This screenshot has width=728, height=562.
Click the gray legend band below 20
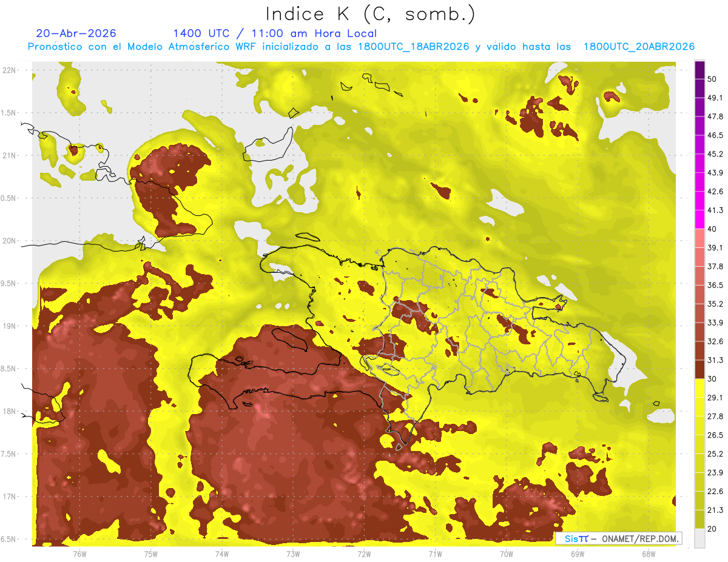coord(699,538)
